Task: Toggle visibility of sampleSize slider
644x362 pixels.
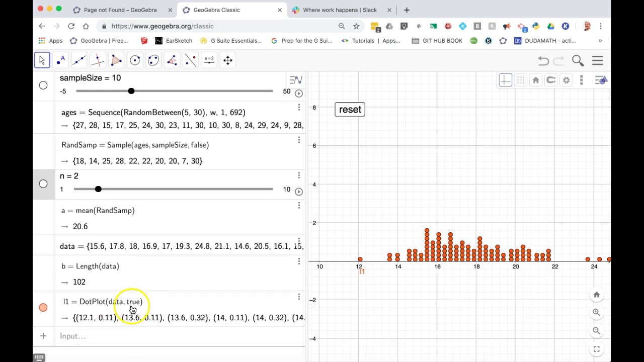Action: (43, 85)
